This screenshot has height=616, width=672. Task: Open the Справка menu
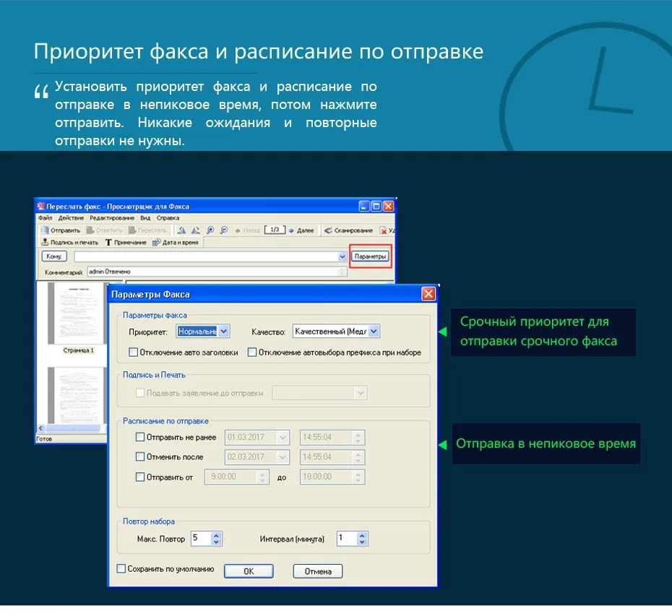(x=168, y=218)
